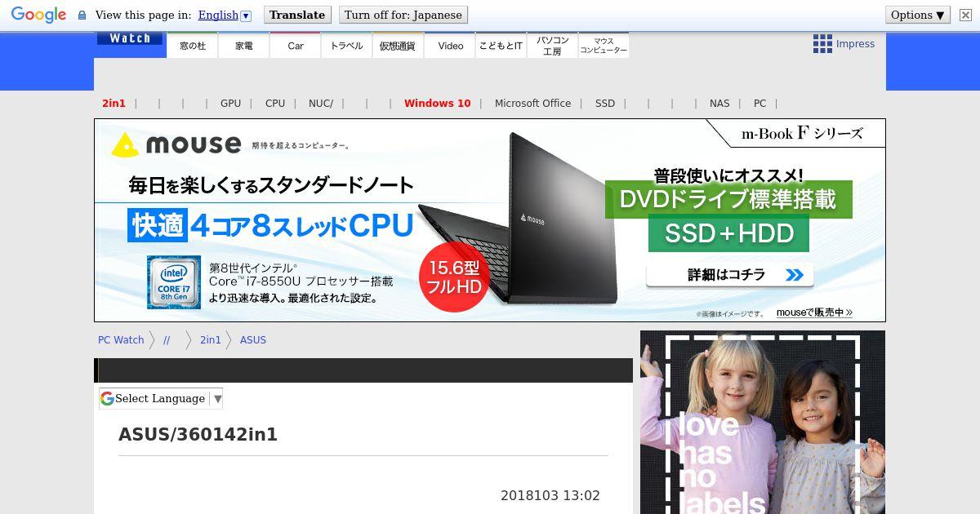The height and width of the screenshot is (514, 980).
Task: Open the love has no labels ad
Action: (763, 422)
